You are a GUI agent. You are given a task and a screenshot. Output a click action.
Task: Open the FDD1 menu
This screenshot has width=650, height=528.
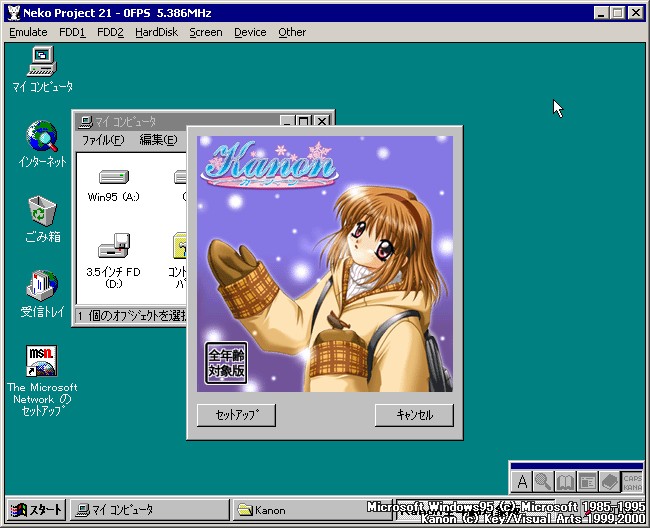72,32
